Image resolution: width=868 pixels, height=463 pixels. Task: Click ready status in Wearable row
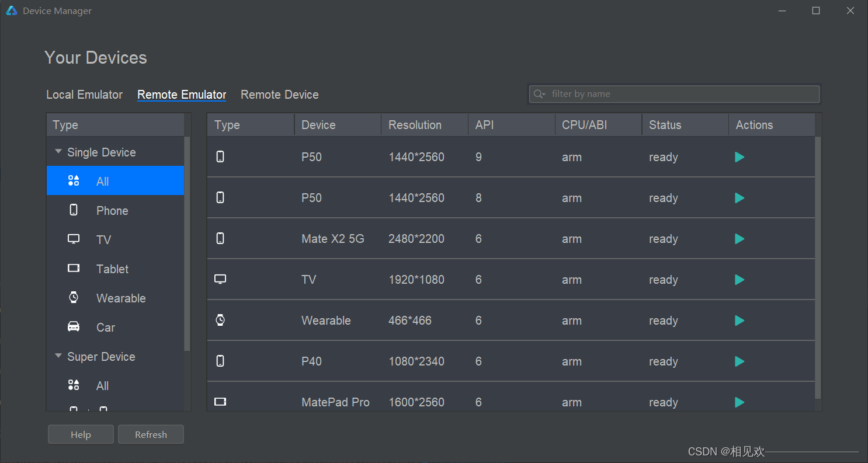click(x=664, y=321)
